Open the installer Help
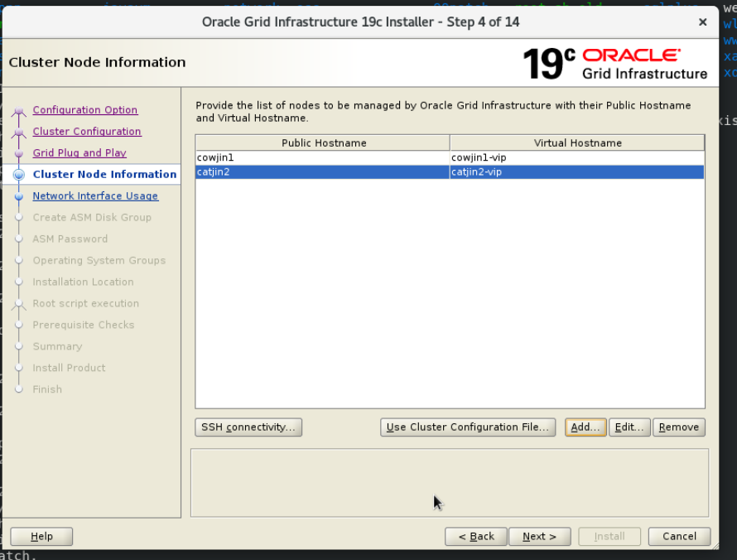The image size is (737, 560). click(x=41, y=537)
